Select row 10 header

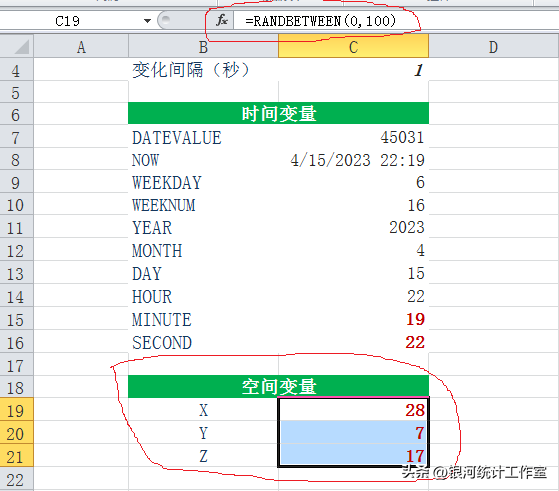pyautogui.click(x=16, y=205)
